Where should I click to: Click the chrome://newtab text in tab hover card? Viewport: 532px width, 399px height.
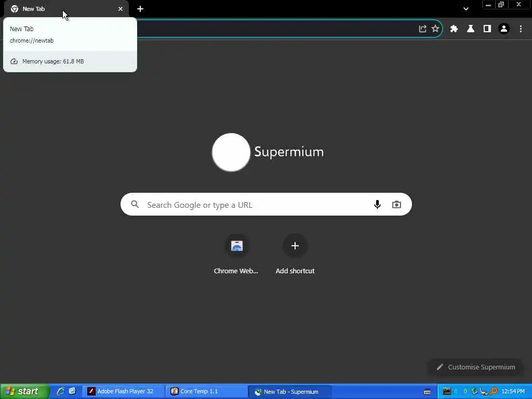[x=32, y=41]
